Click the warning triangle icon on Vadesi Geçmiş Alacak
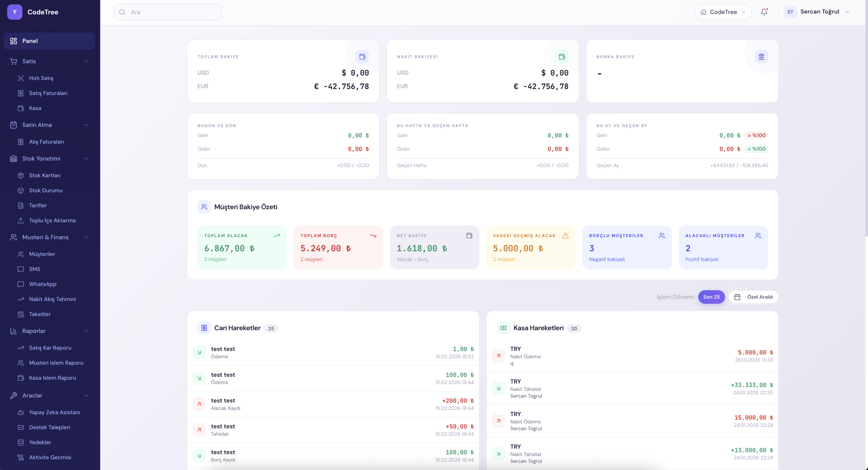 [x=565, y=236]
